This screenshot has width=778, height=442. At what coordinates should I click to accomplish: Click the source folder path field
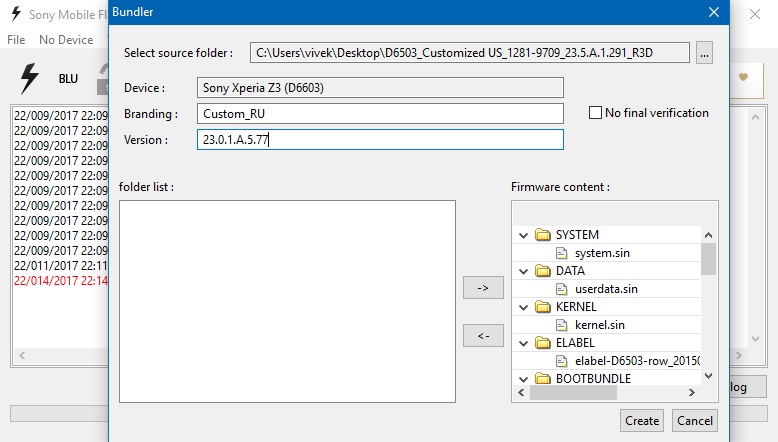pyautogui.click(x=469, y=53)
